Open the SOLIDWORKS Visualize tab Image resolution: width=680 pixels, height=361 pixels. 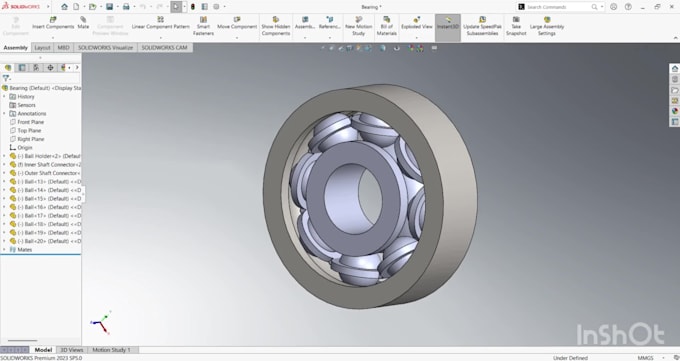[x=105, y=48]
